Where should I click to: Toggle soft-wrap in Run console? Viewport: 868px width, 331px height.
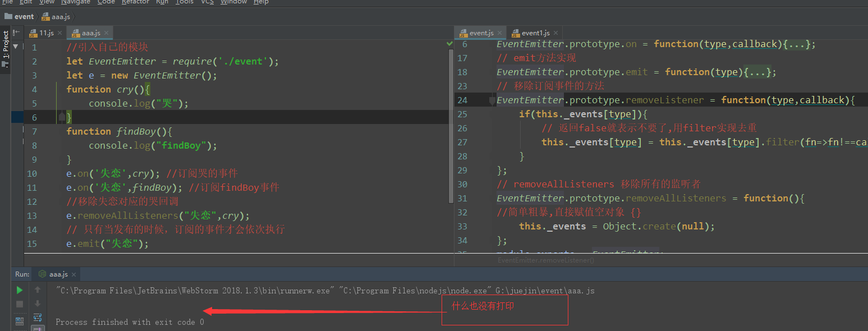click(x=38, y=318)
